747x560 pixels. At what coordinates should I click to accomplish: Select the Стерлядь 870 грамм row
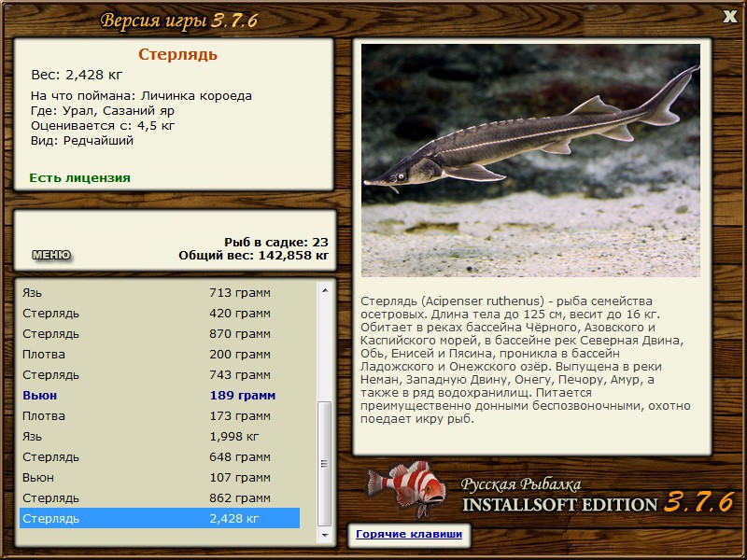coord(160,334)
